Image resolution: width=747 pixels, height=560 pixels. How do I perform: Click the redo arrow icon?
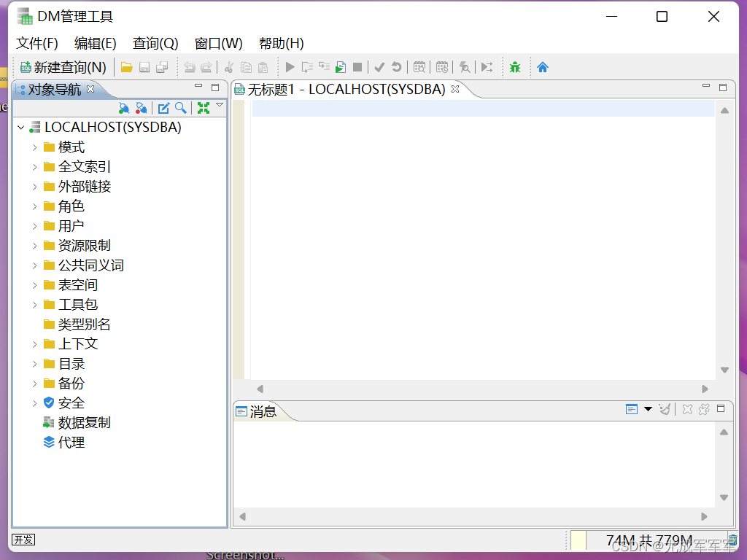[x=206, y=67]
